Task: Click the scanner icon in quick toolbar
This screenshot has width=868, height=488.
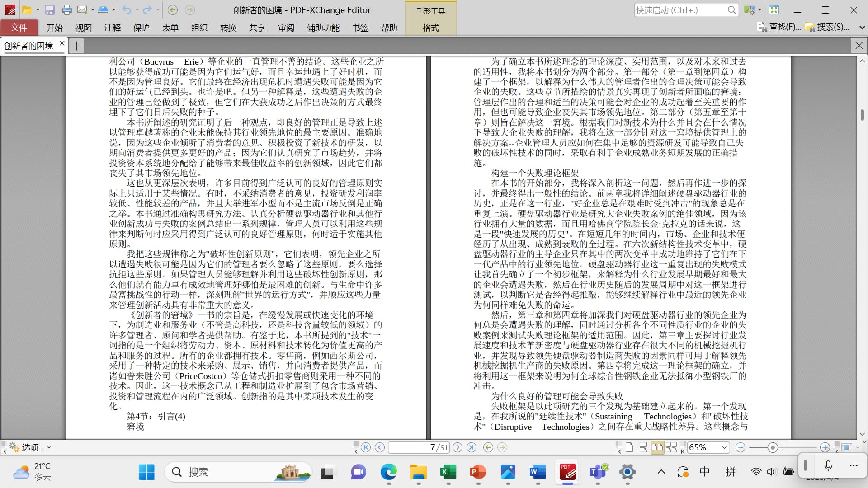Action: 103,10
